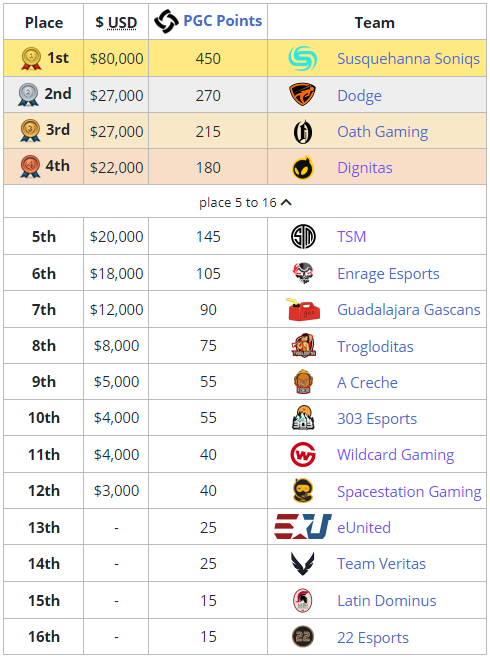The width and height of the screenshot is (490, 659).
Task: Open the Trogloditas team link
Action: (375, 346)
